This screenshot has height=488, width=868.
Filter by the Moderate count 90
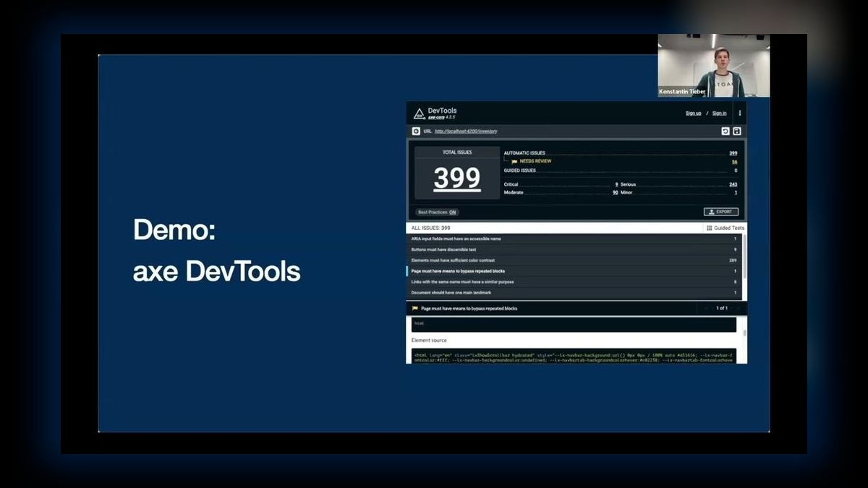click(615, 192)
